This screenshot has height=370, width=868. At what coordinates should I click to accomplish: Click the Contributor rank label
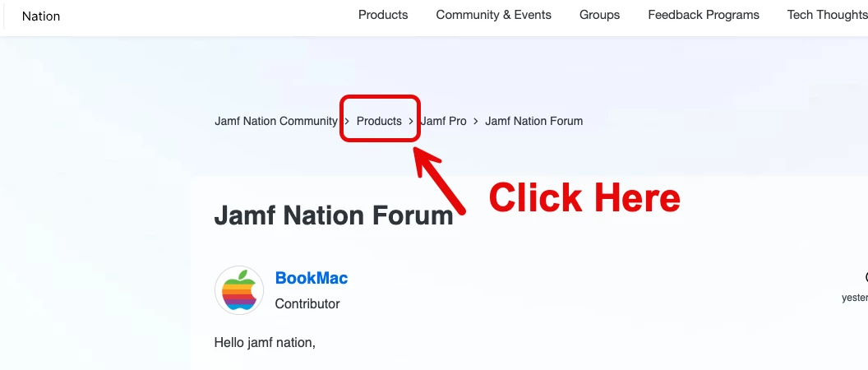pyautogui.click(x=307, y=304)
